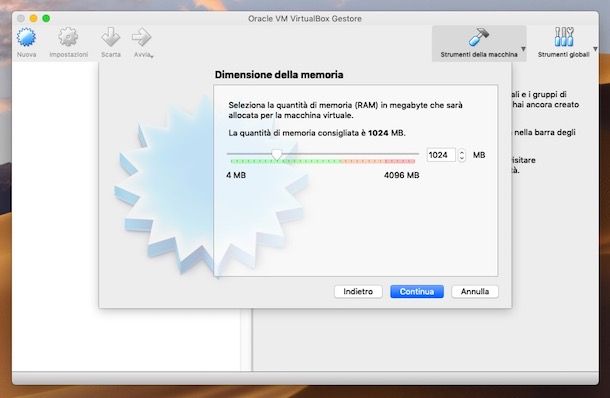
Task: Click the 4096 MB maximum label
Action: pos(401,175)
